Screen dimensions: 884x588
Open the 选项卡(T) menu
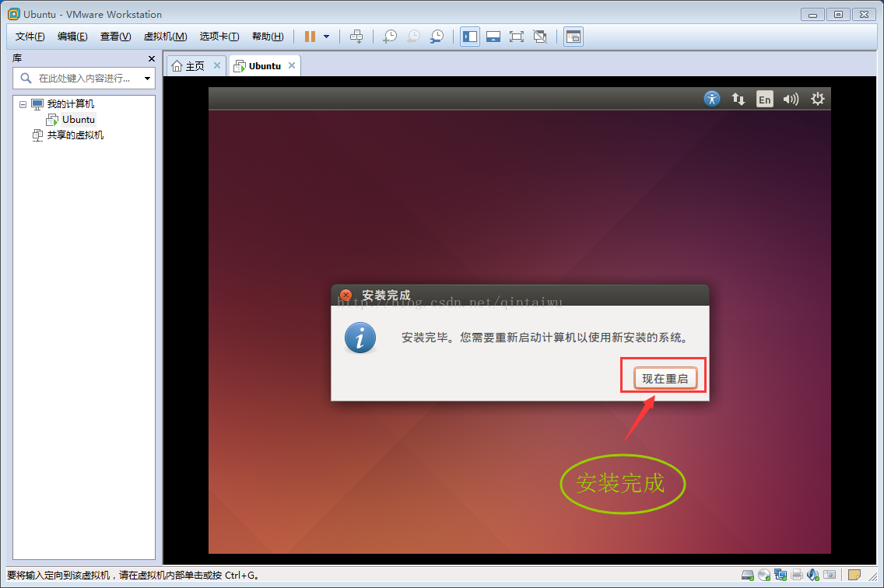(x=219, y=37)
